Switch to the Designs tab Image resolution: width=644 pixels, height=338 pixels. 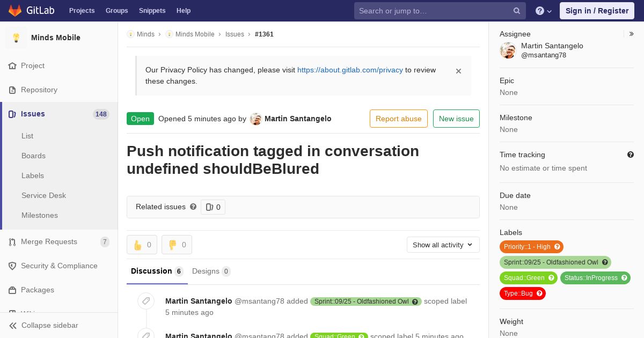pos(211,271)
